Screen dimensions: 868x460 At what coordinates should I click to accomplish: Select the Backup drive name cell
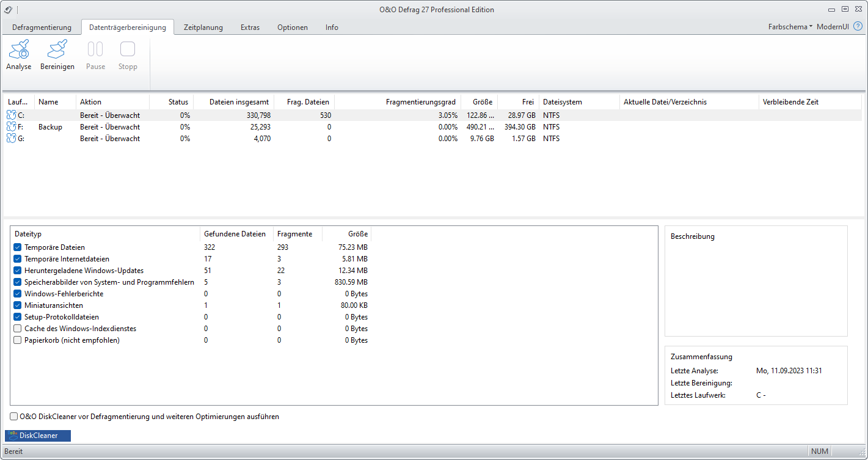50,126
